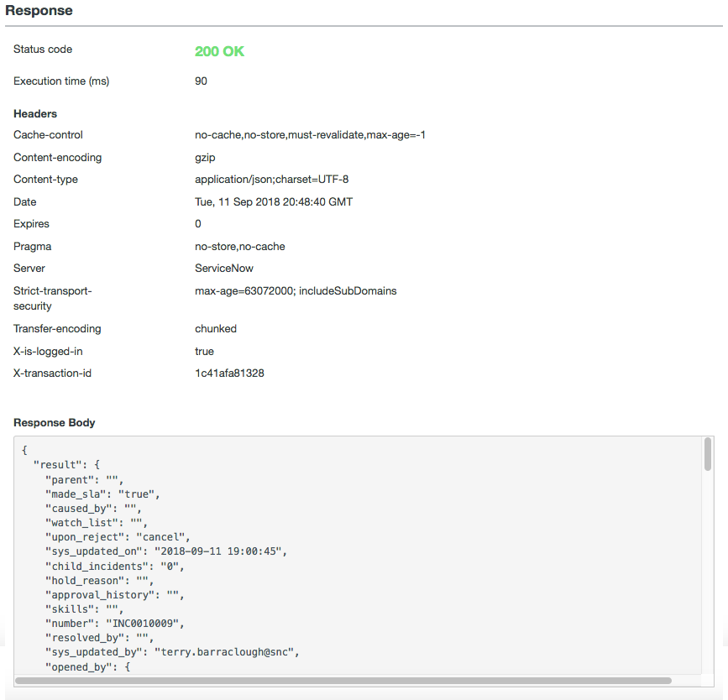
Task: Click the "Headers" section label
Action: click(35, 113)
